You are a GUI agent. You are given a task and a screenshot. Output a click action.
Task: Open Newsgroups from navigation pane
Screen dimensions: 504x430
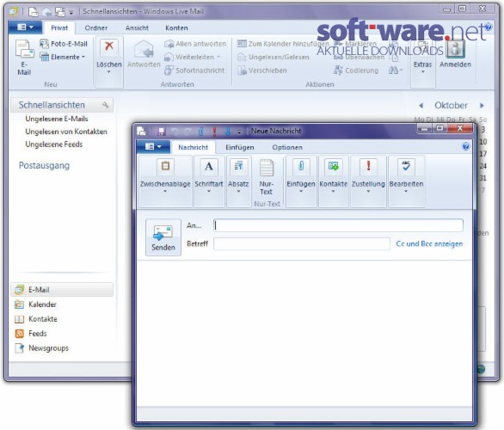[x=42, y=348]
